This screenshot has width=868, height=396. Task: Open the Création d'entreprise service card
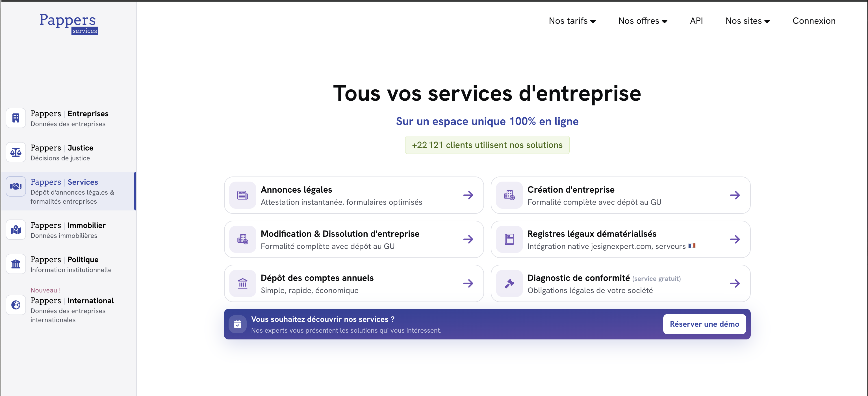pos(620,195)
